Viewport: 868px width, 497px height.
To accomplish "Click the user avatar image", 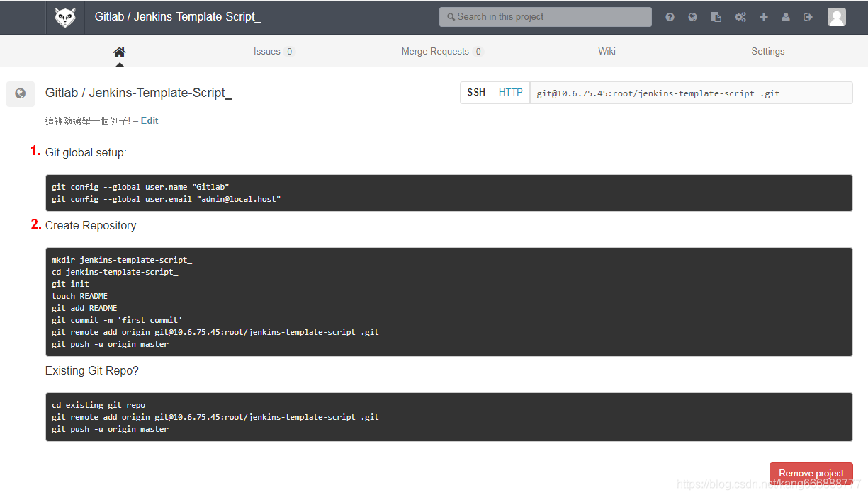I will [837, 17].
